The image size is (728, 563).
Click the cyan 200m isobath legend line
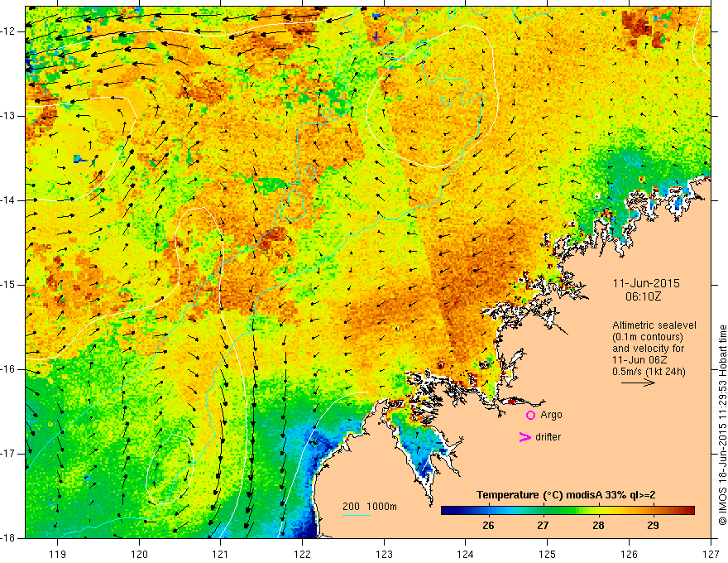point(357,516)
